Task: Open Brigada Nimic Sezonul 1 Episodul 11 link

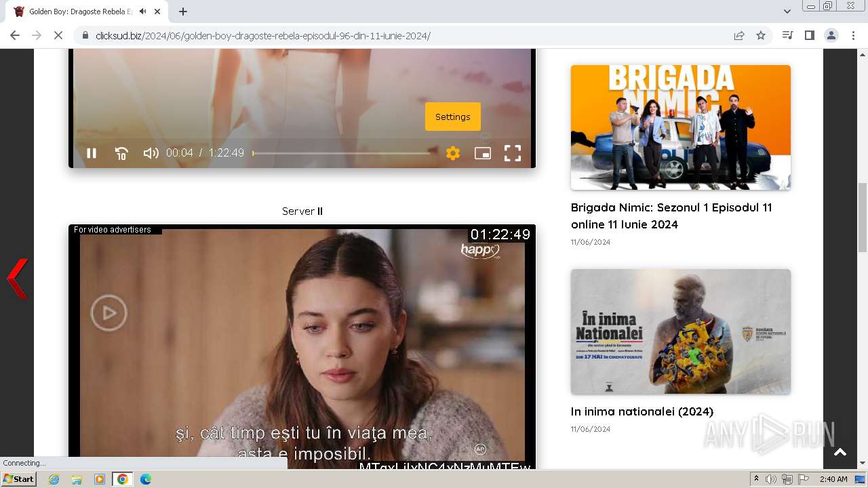Action: point(671,216)
